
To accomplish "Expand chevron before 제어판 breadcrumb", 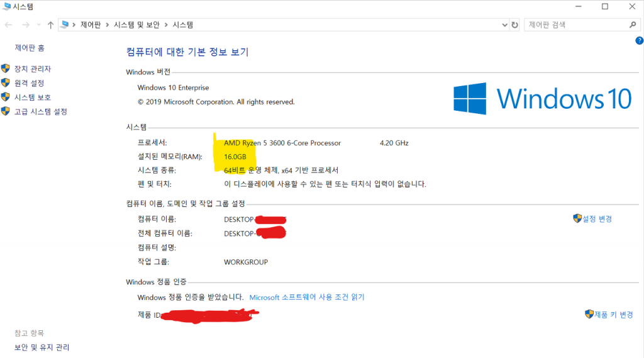I will point(74,25).
